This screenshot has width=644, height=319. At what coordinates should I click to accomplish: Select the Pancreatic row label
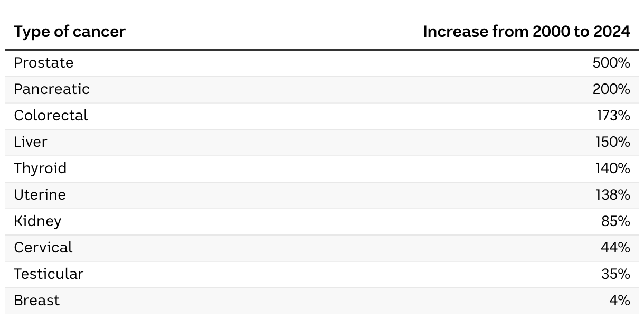point(52,89)
